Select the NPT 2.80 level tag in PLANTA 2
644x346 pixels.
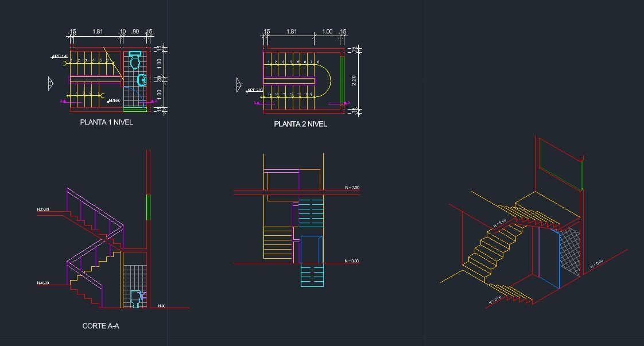tap(254, 90)
